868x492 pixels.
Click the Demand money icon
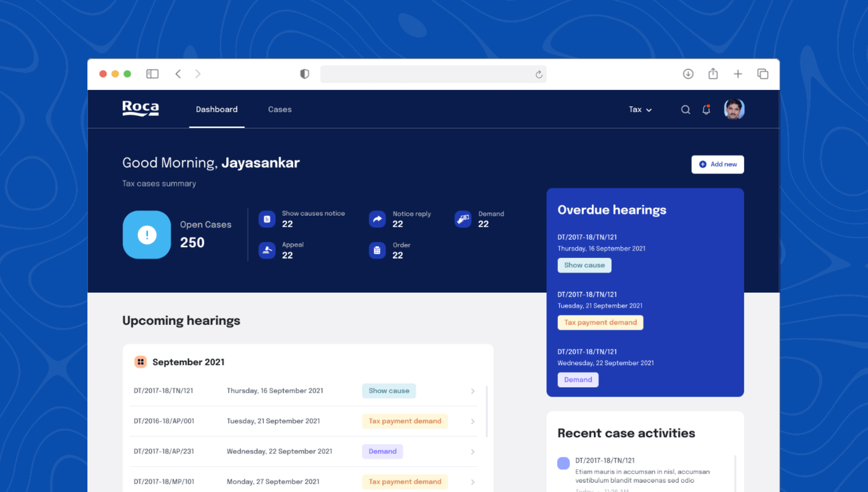[463, 219]
